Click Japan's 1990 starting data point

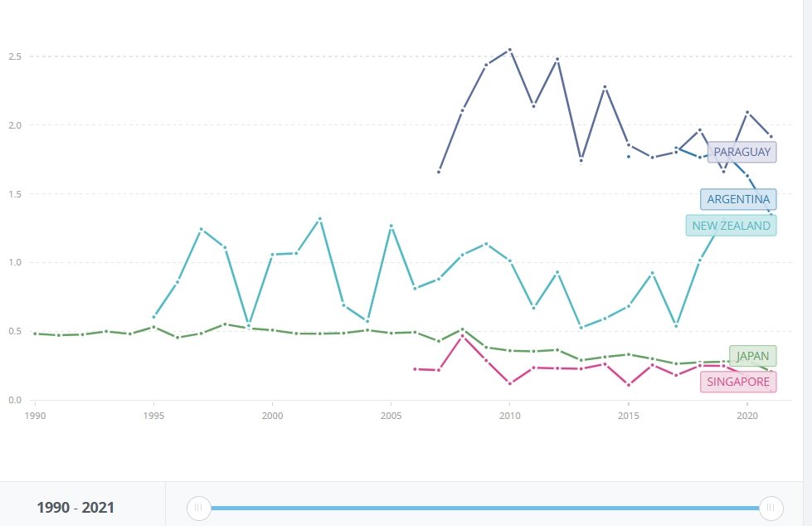click(x=35, y=334)
